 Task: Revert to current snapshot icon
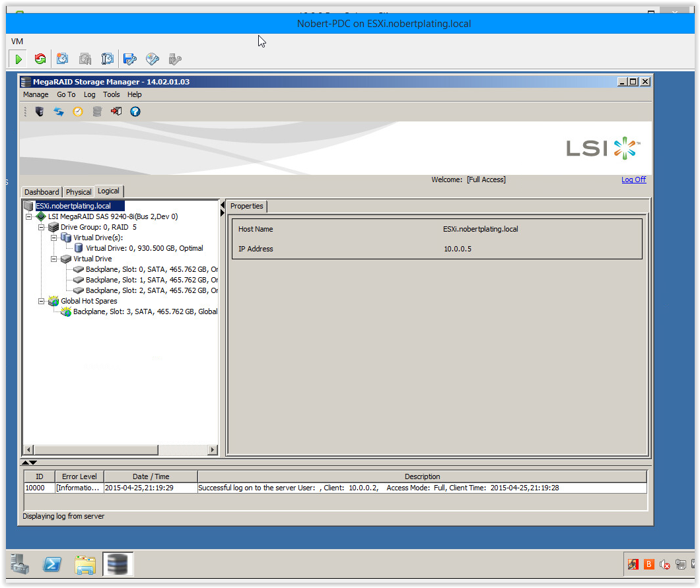click(85, 59)
